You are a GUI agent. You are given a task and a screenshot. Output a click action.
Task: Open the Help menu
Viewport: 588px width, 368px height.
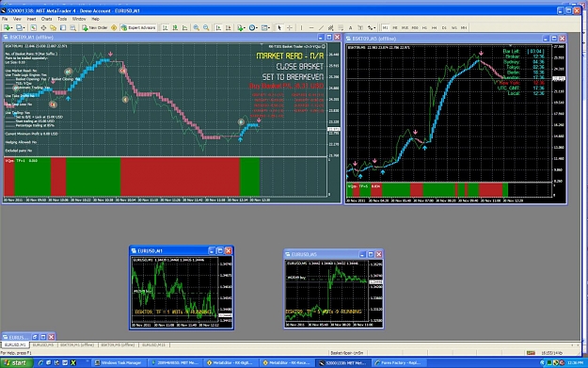[95, 19]
